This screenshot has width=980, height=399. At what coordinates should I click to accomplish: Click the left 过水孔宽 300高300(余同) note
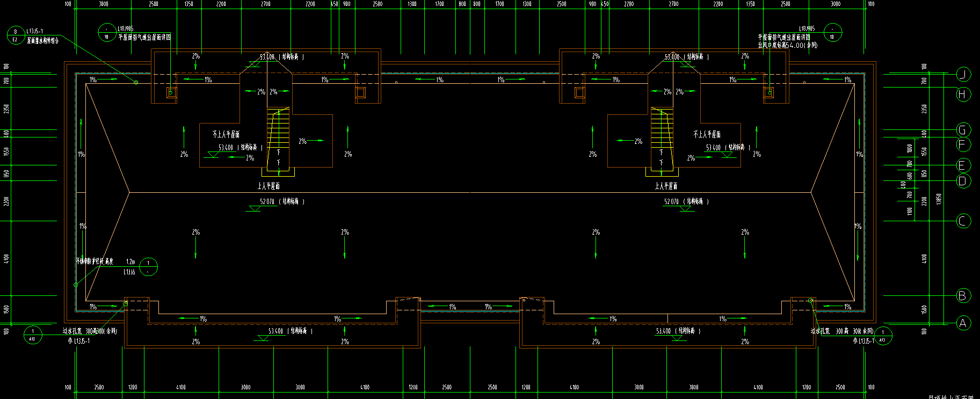(89, 331)
